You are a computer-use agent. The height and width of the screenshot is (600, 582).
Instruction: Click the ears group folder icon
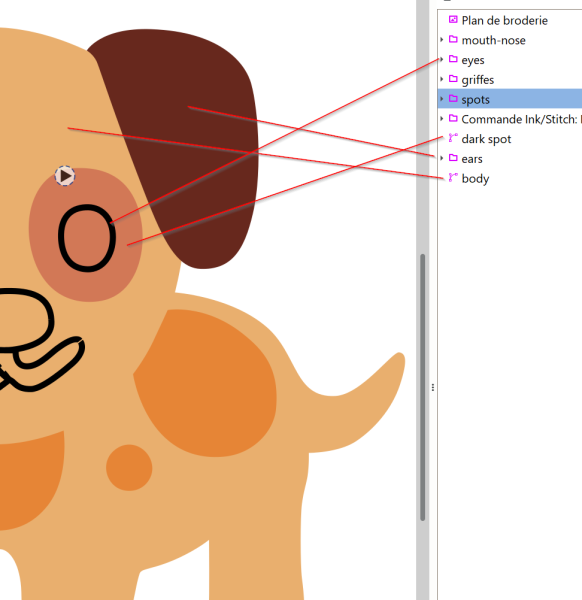[x=453, y=158]
